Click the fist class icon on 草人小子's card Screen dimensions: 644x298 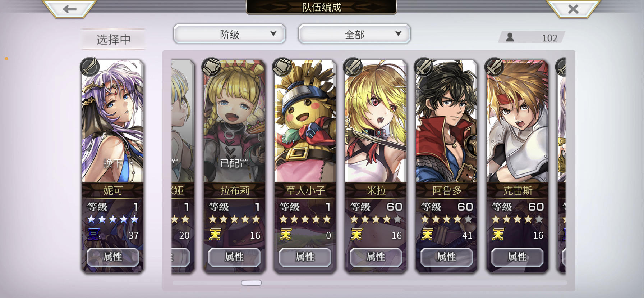tap(282, 67)
